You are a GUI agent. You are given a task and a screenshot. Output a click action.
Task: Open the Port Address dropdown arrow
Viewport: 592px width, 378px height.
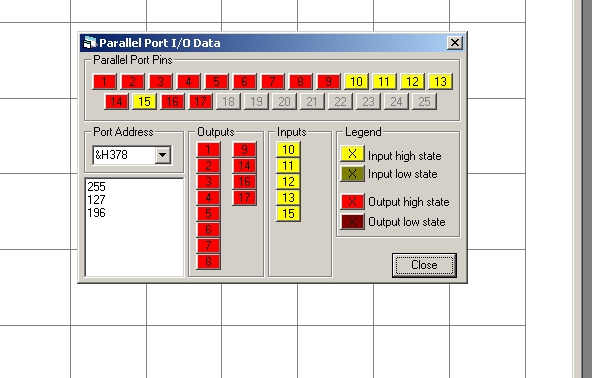coord(163,155)
